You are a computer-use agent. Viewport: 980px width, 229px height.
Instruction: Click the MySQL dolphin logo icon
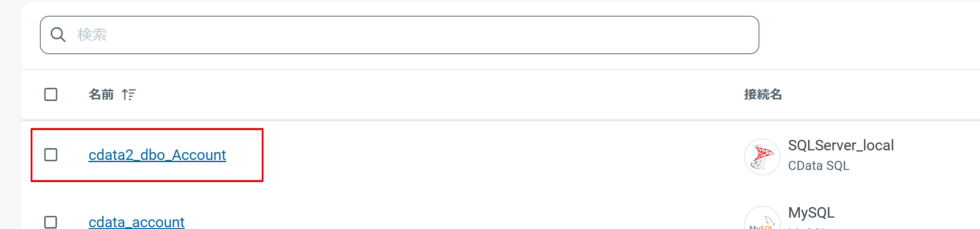[x=762, y=218]
